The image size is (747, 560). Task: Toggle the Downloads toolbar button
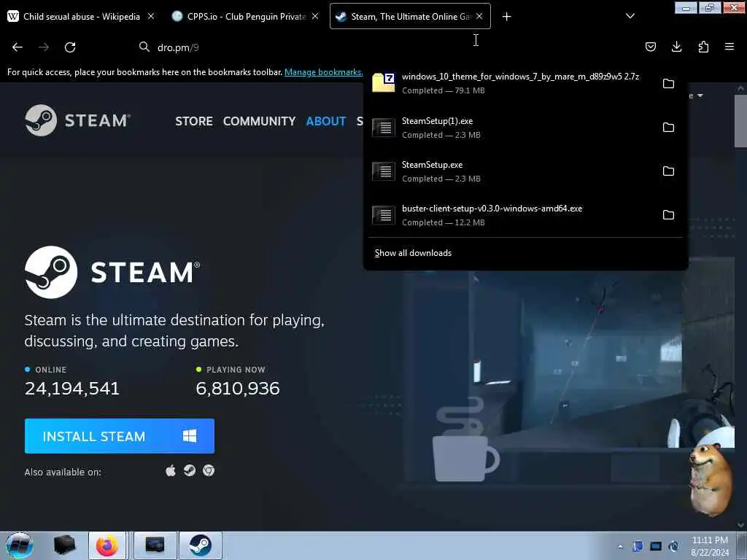click(x=676, y=47)
